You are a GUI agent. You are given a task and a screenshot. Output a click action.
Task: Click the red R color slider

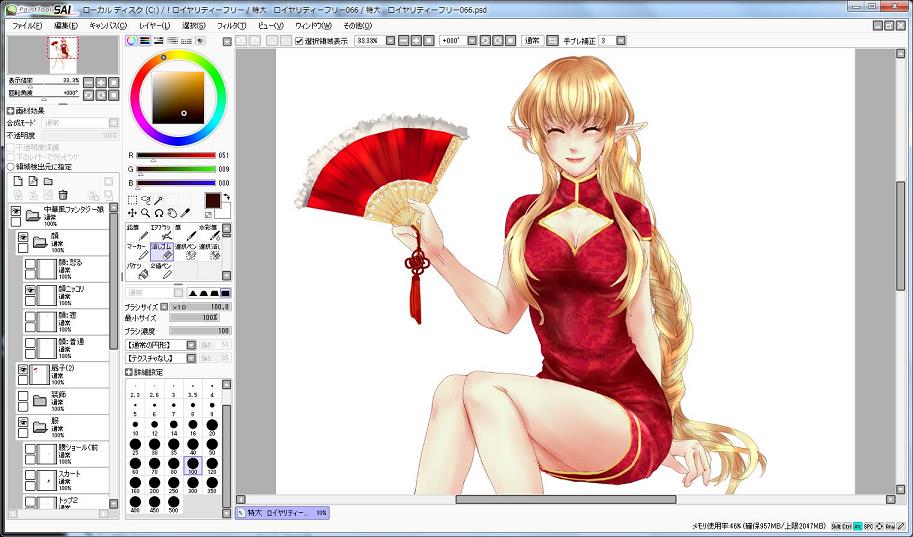coord(176,155)
